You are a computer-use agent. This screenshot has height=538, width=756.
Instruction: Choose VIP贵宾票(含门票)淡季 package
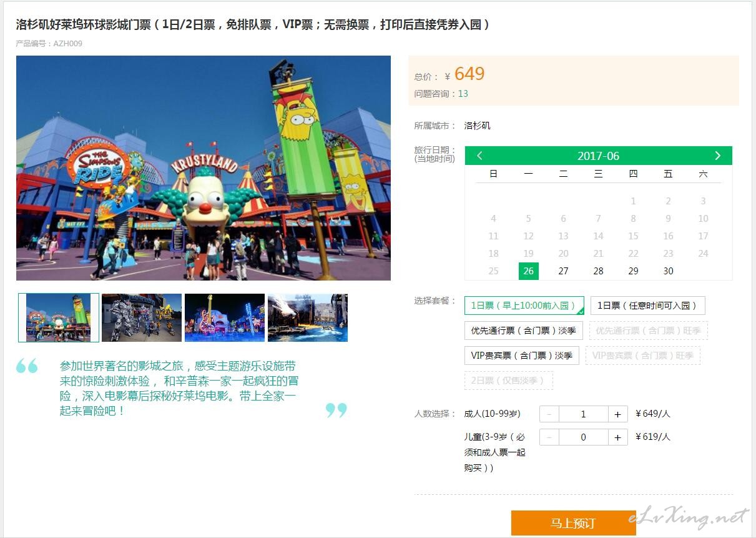coord(522,356)
